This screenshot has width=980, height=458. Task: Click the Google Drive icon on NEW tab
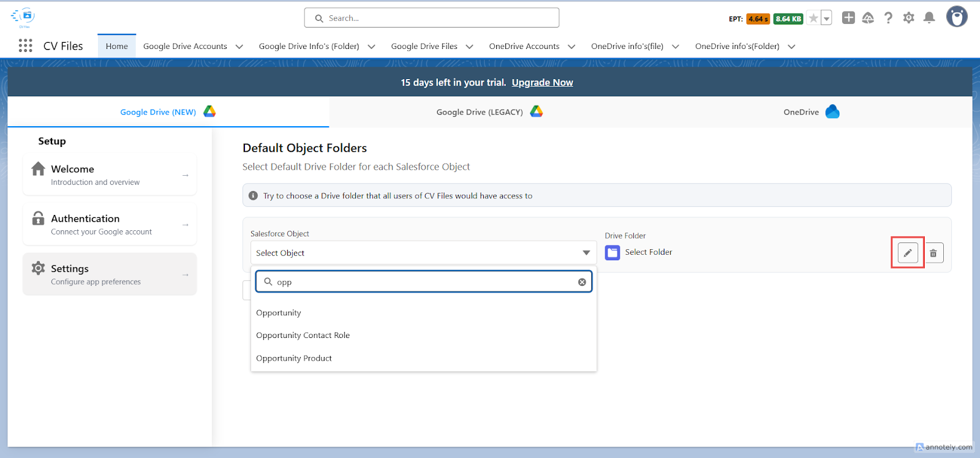coord(209,111)
